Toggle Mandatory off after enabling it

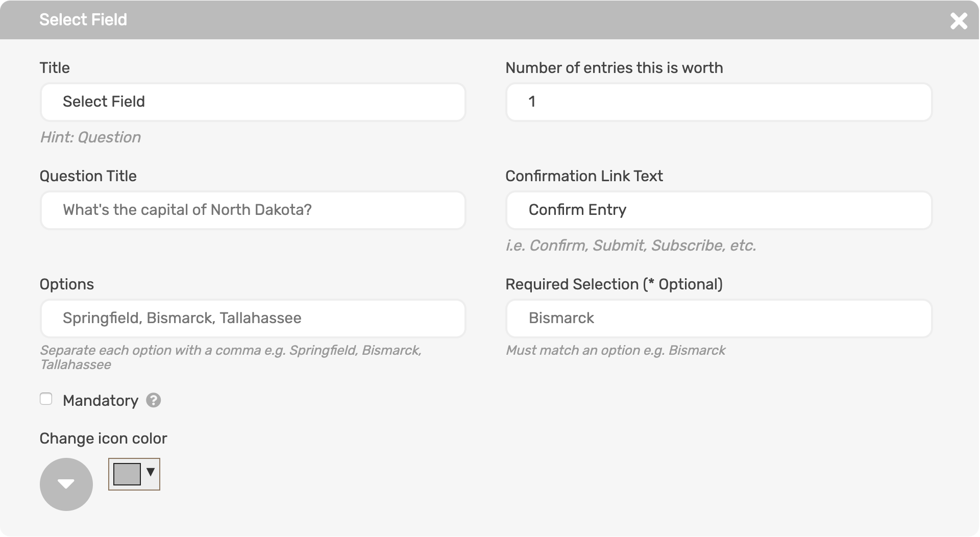click(x=46, y=399)
